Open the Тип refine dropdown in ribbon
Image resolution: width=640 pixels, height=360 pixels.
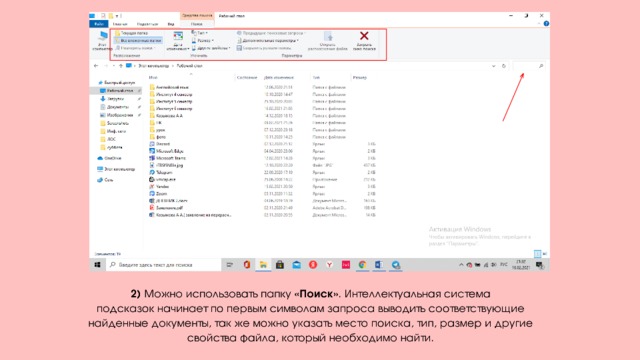(200, 33)
